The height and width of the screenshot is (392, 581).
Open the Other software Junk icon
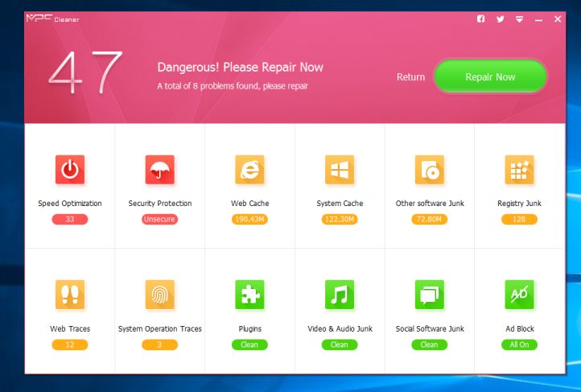coord(430,170)
